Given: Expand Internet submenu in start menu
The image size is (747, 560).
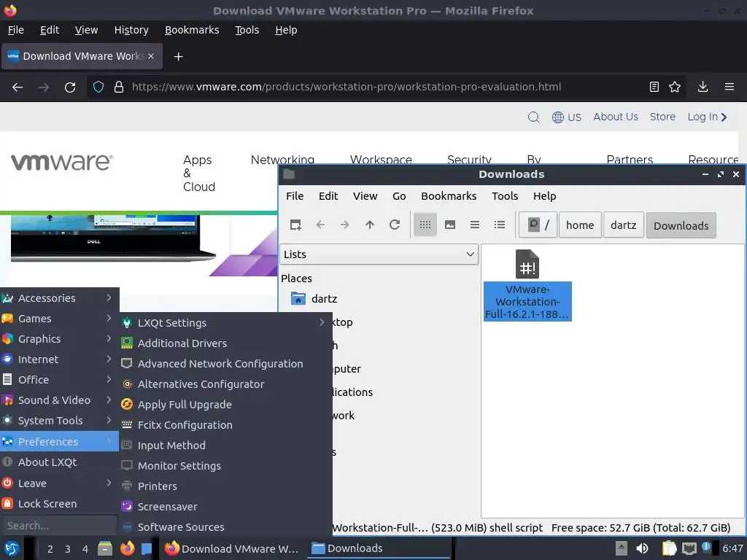Looking at the screenshot, I should click(x=60, y=359).
